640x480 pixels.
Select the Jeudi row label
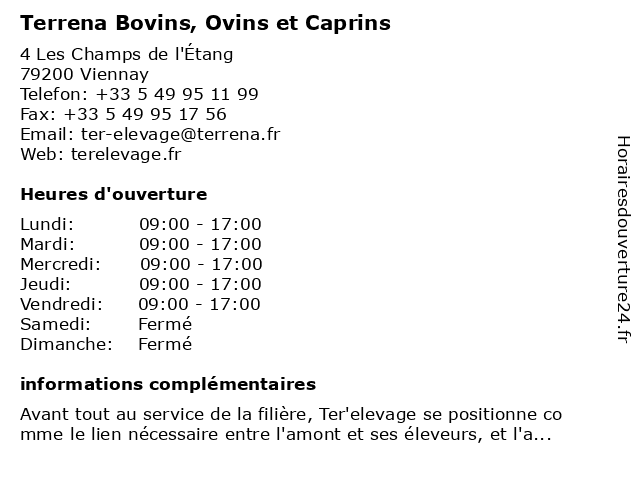click(44, 284)
